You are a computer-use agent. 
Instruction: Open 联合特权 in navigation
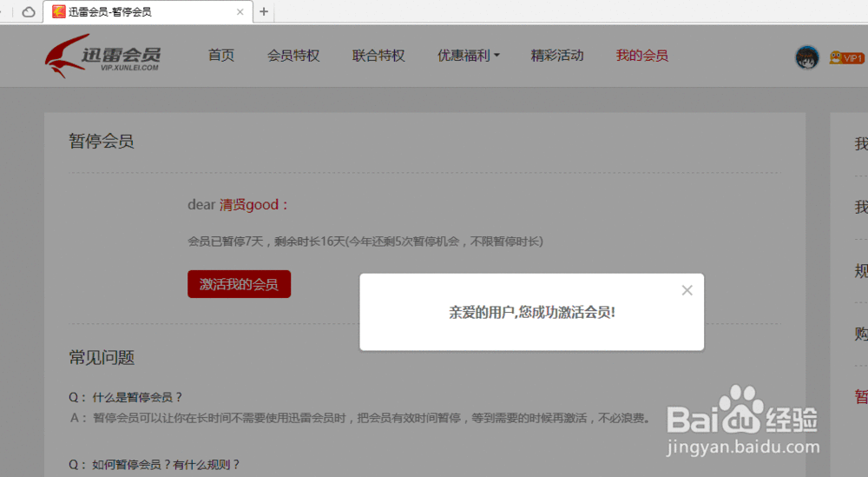pyautogui.click(x=378, y=56)
